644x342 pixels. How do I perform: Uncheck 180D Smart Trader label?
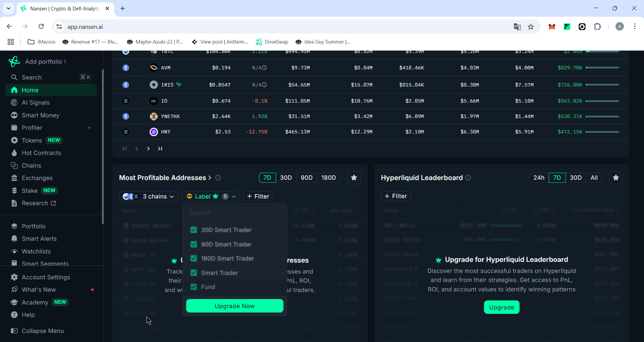(x=194, y=259)
